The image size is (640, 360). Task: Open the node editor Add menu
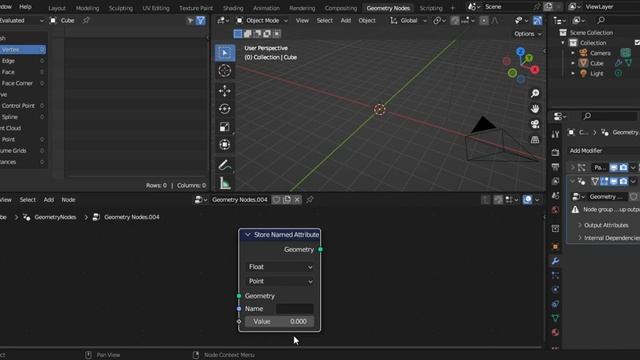click(x=49, y=200)
